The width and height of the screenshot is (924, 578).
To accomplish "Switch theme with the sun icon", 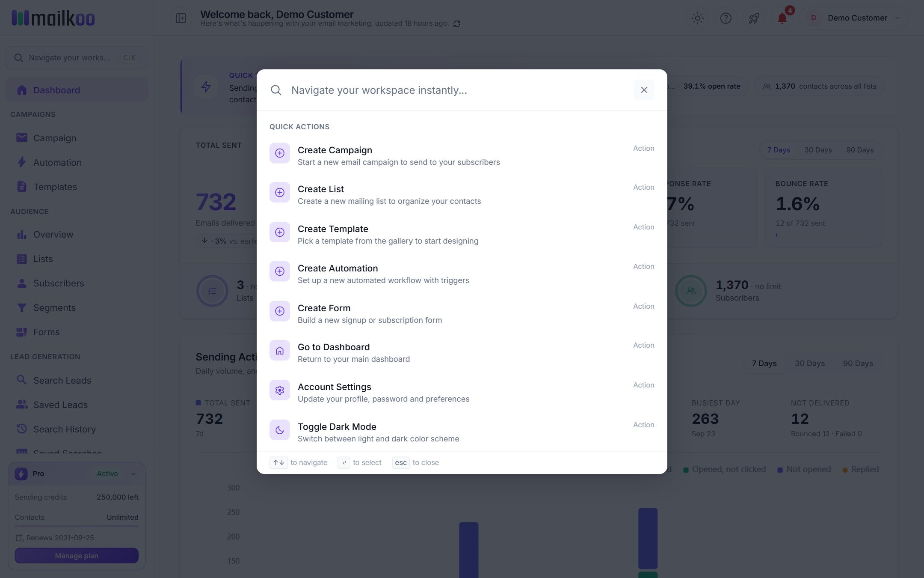I will (x=698, y=18).
